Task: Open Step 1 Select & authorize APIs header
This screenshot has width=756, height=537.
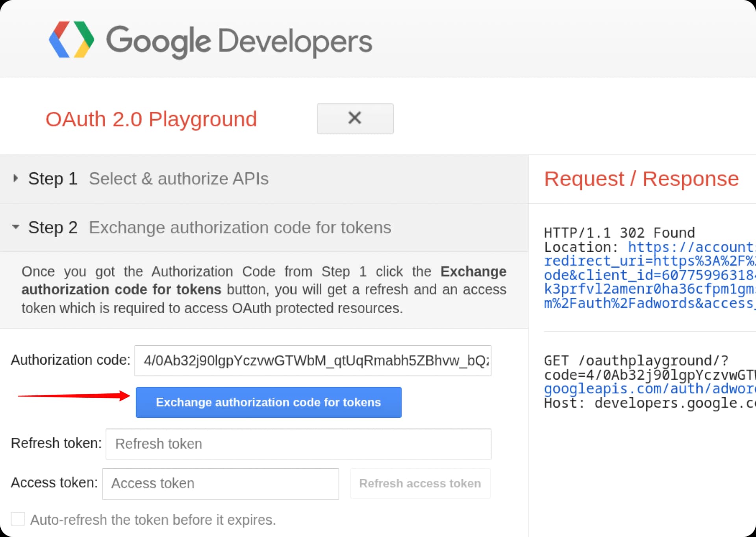Action: (264, 179)
